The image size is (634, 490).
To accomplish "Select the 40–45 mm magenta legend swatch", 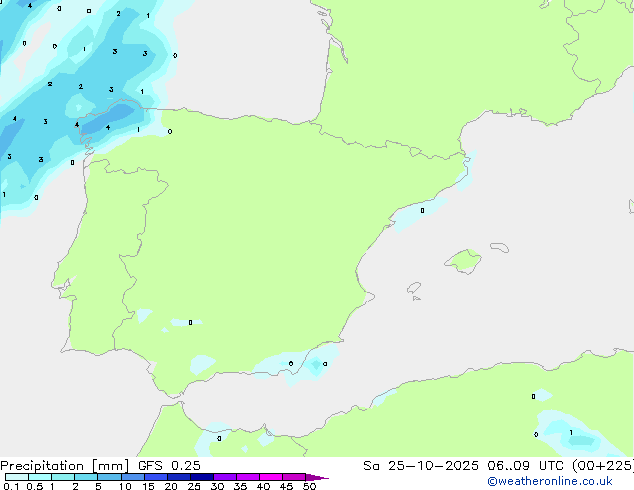I will pos(271,477).
